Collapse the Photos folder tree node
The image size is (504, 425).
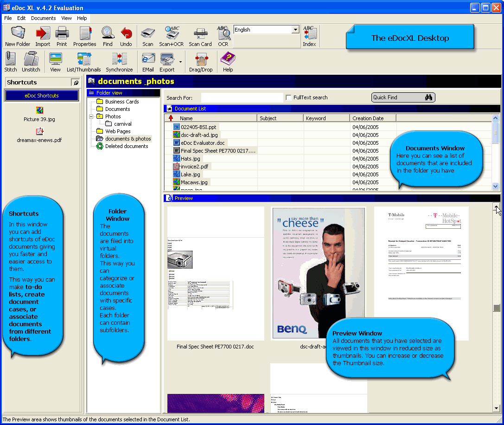click(91, 116)
